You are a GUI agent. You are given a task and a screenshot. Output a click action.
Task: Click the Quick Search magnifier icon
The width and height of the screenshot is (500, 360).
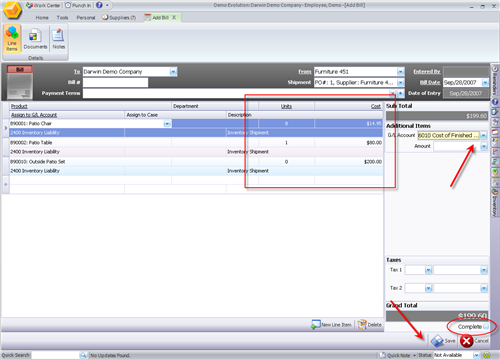pyautogui.click(x=83, y=355)
